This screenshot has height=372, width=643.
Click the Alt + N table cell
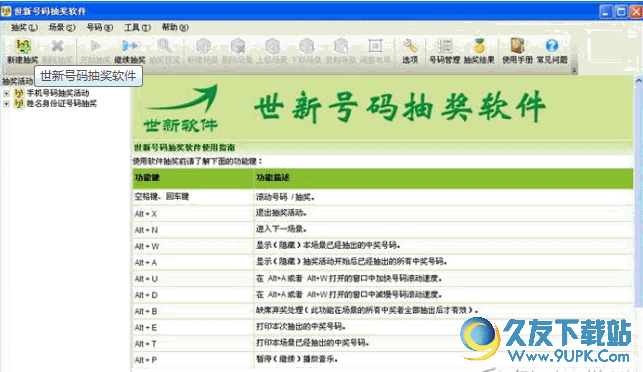193,230
